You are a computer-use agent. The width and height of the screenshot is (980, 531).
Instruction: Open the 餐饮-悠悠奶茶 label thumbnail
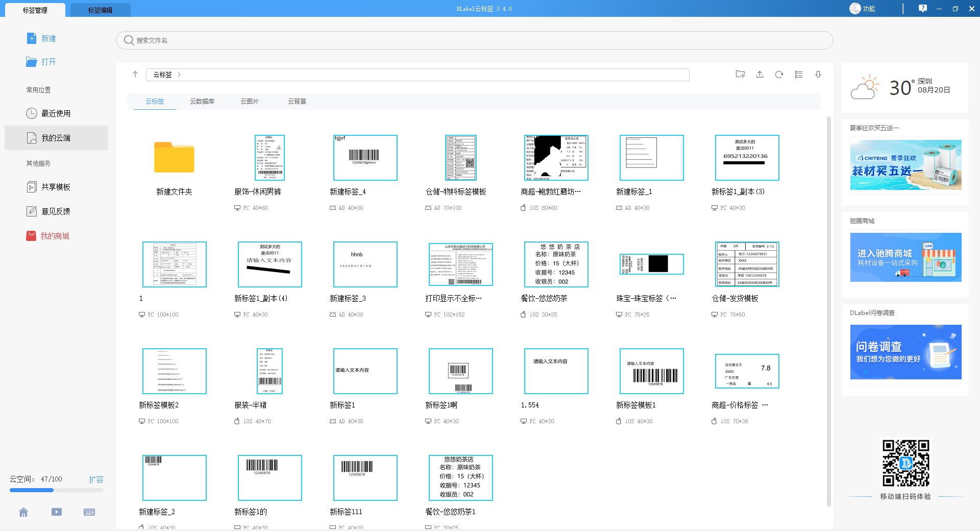tap(556, 264)
